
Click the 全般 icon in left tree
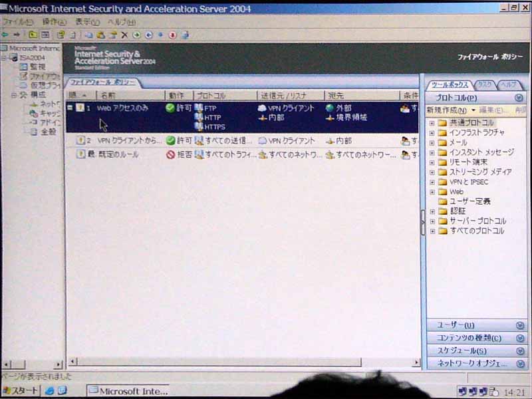click(x=34, y=132)
